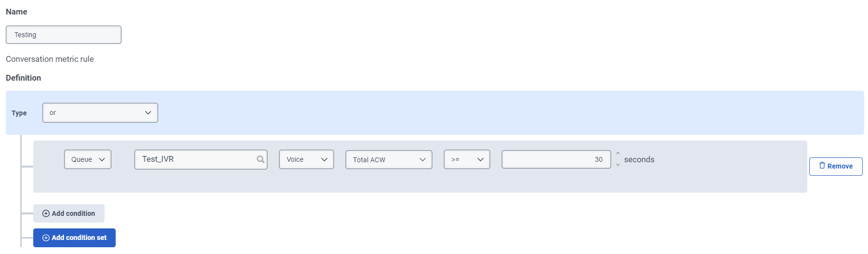Click the magnifier icon in Test_IVR field
Image resolution: width=868 pixels, height=254 pixels.
260,159
